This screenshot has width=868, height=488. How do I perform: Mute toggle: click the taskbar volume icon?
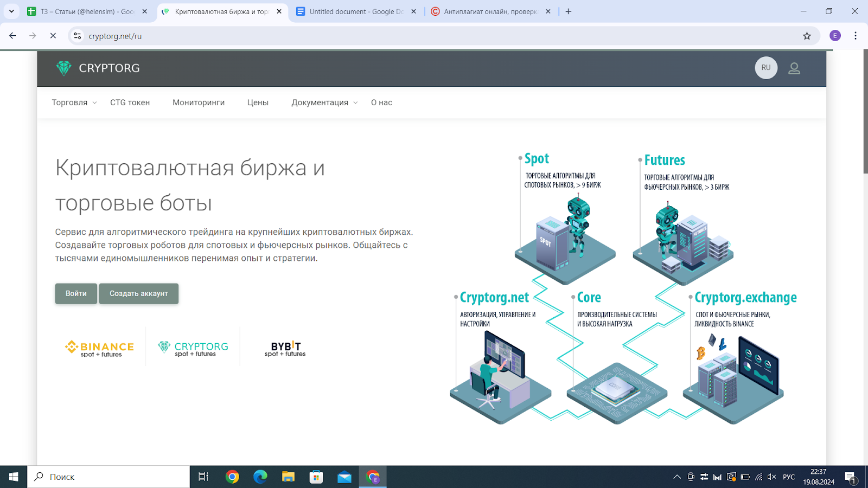771,477
